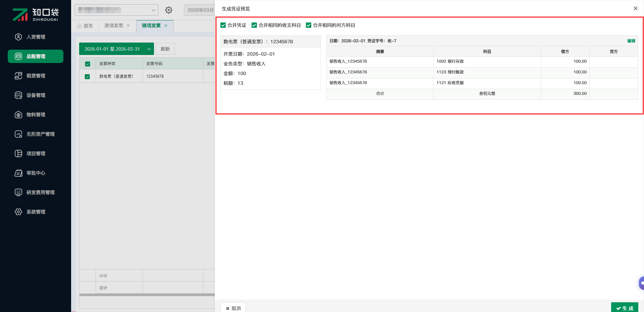This screenshot has height=312, width=644.
Task: Click the 业务类型：销售收入 line
Action: coord(245,64)
